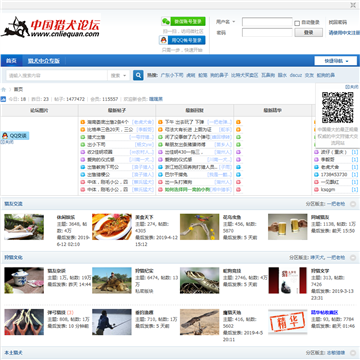Viewport: 360px width, 360px height.
Task: Click the blue bullet before user 1738453730
Action: point(316,175)
